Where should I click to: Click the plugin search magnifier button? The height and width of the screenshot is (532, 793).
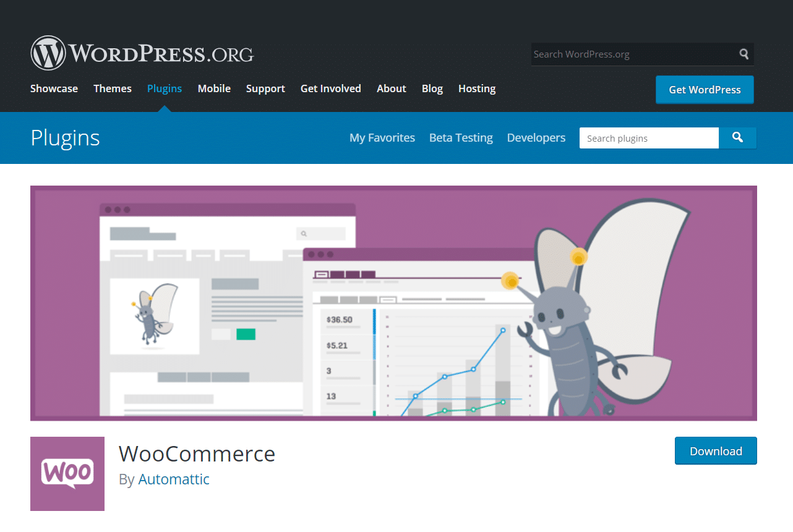click(x=737, y=138)
